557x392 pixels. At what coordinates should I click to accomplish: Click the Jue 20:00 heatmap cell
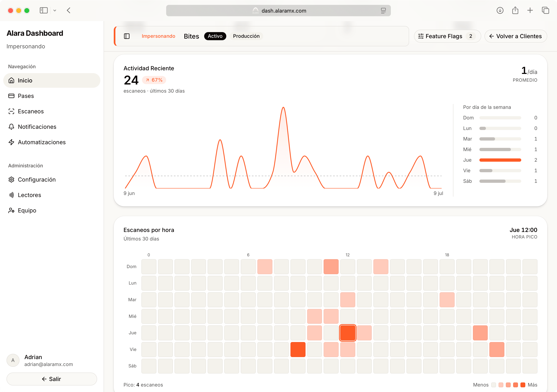point(480,333)
